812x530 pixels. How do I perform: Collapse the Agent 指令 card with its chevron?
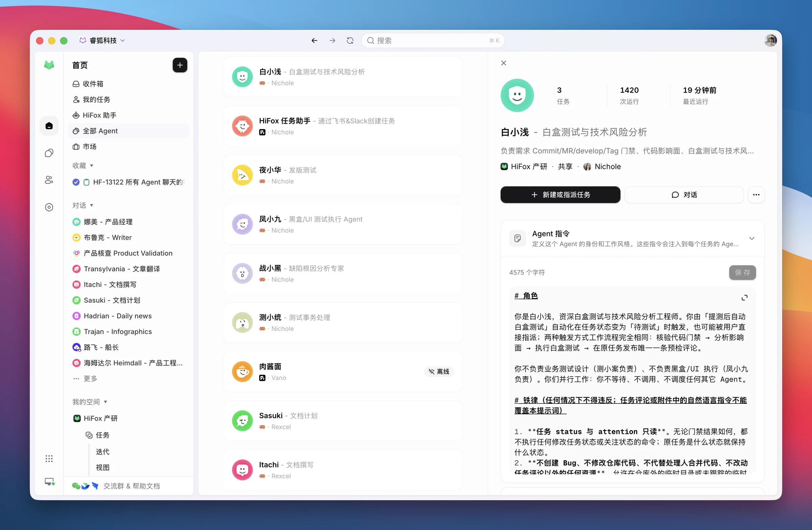click(752, 239)
